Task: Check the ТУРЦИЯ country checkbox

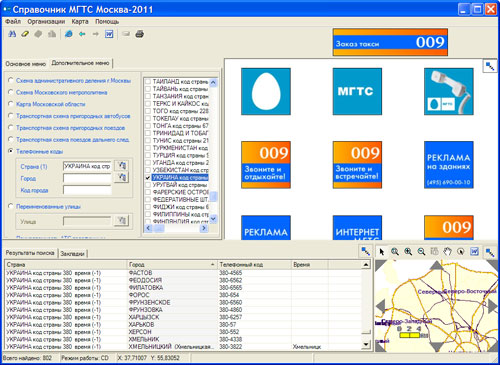Action: 148,155
